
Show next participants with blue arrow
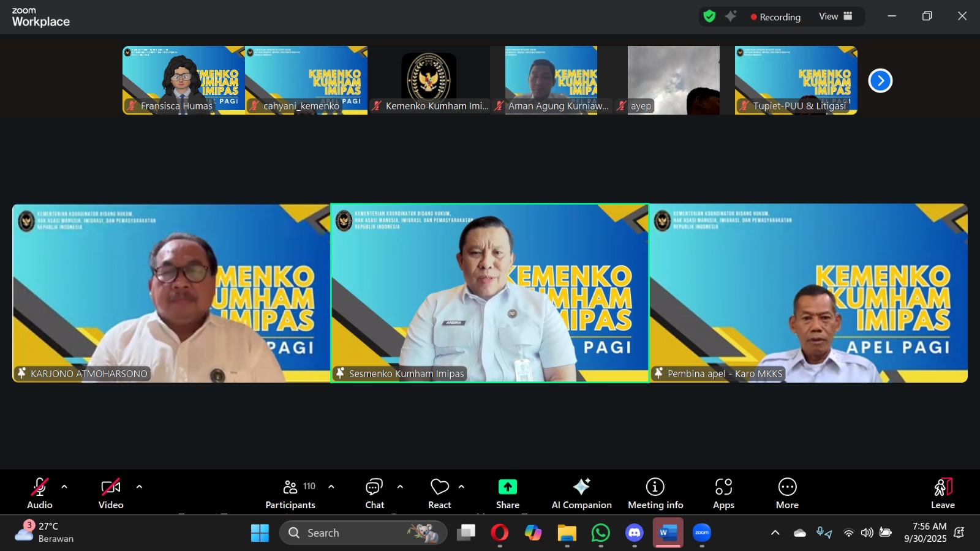(880, 81)
